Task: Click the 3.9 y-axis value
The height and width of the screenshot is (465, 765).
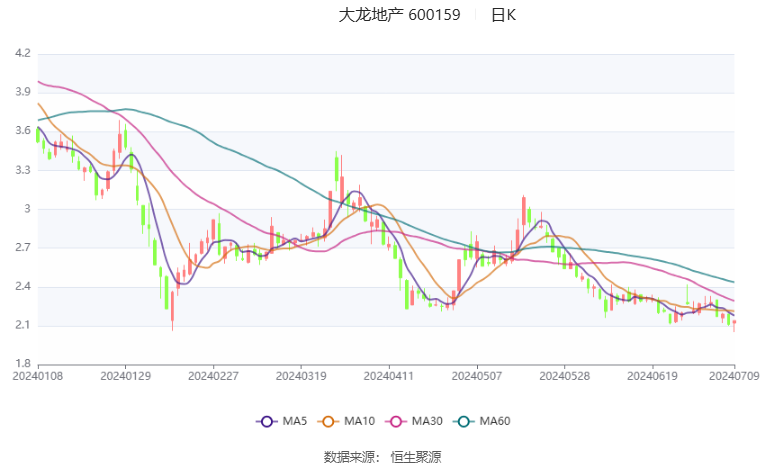Action: pyautogui.click(x=22, y=92)
